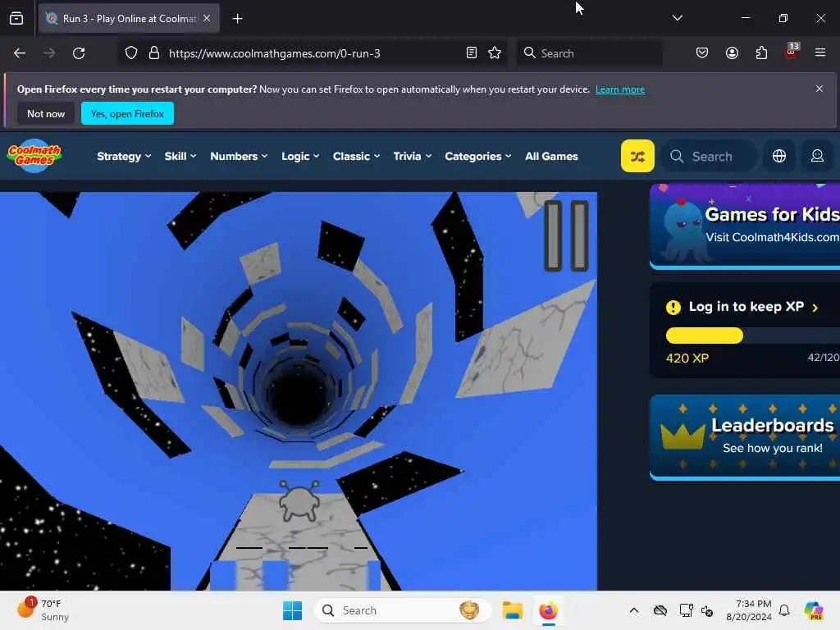Image resolution: width=840 pixels, height=630 pixels.
Task: Open the Leaderboards banner
Action: [745, 436]
